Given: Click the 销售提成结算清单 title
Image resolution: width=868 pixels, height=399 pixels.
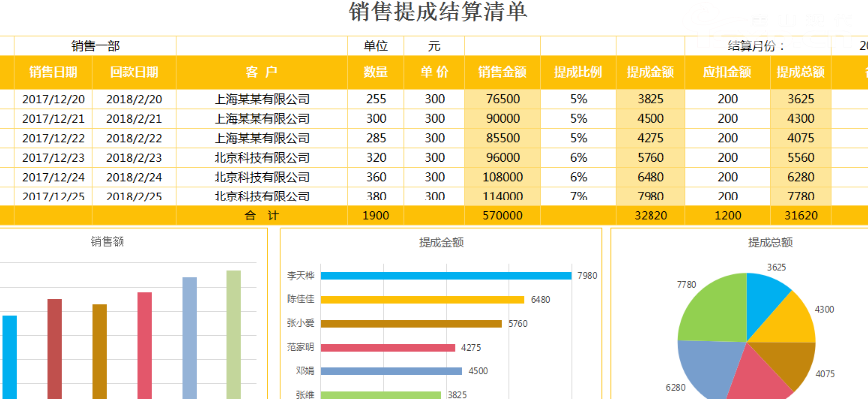Looking at the screenshot, I should tap(438, 14).
